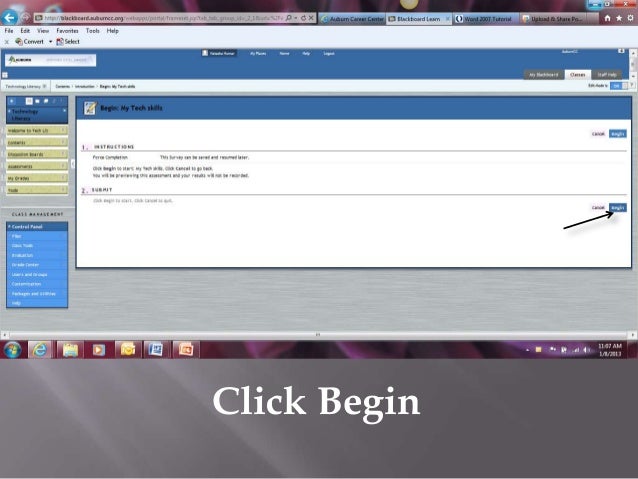This screenshot has height=479, width=638.
Task: Open the Favorites star icon
Action: [619, 18]
